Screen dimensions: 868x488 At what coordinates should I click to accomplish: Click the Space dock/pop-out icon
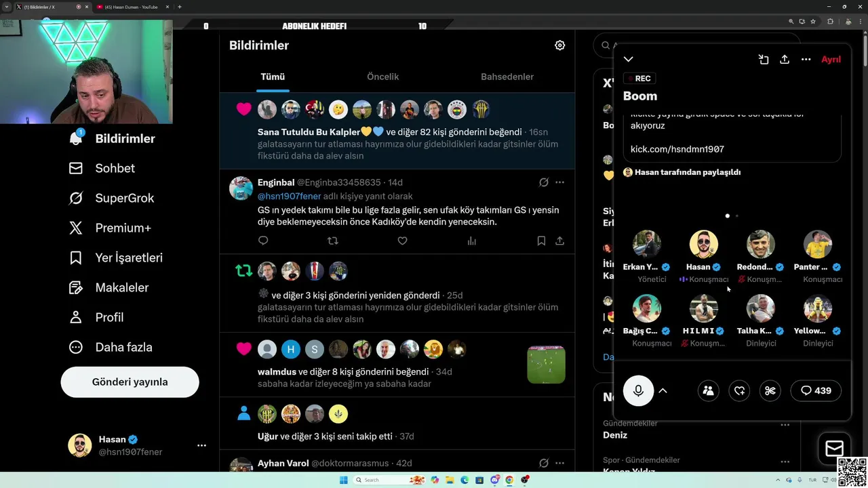(x=764, y=60)
